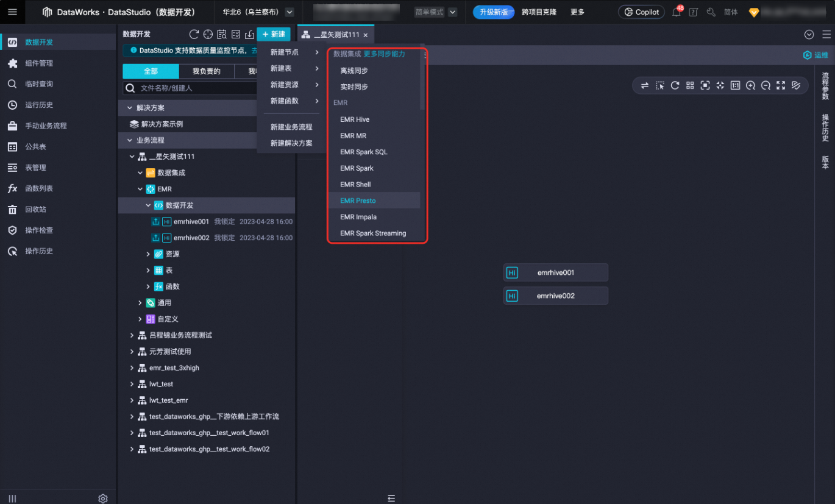Click the 新建 button
The width and height of the screenshot is (835, 504).
274,34
